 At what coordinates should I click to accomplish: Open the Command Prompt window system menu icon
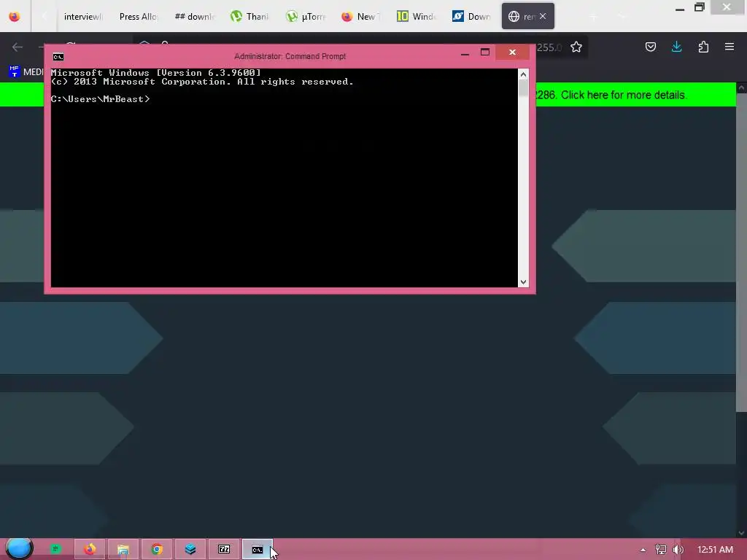pos(58,57)
